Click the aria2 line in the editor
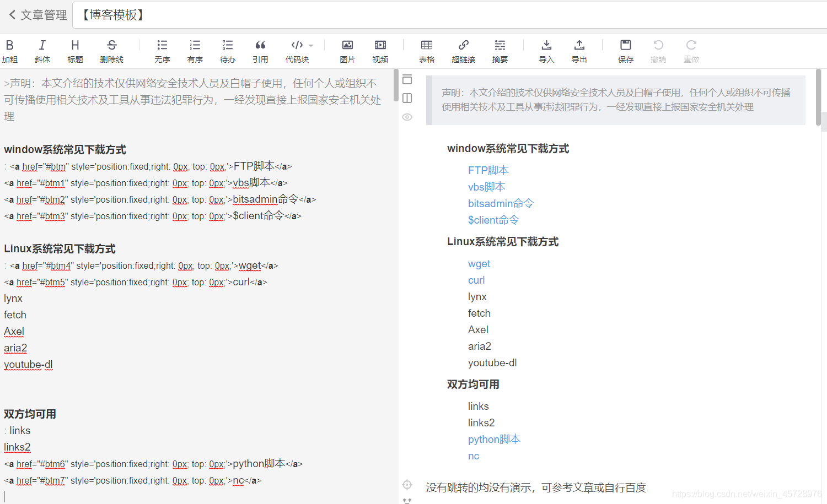The width and height of the screenshot is (827, 504). [15, 348]
